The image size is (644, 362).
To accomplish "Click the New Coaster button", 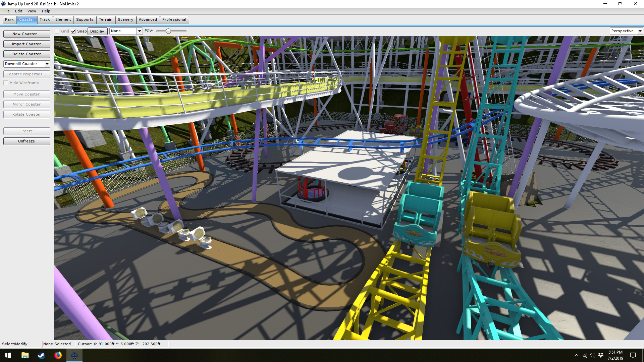I will 26,34.
